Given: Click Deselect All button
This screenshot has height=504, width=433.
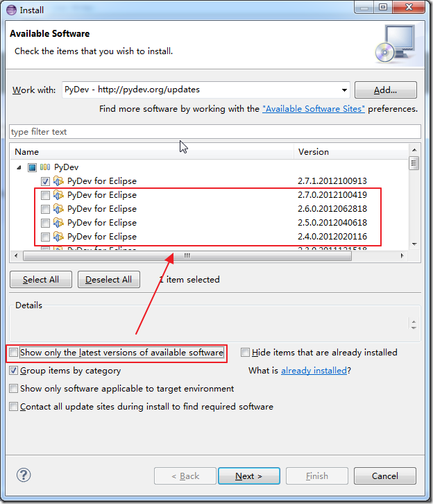Looking at the screenshot, I should [x=108, y=279].
